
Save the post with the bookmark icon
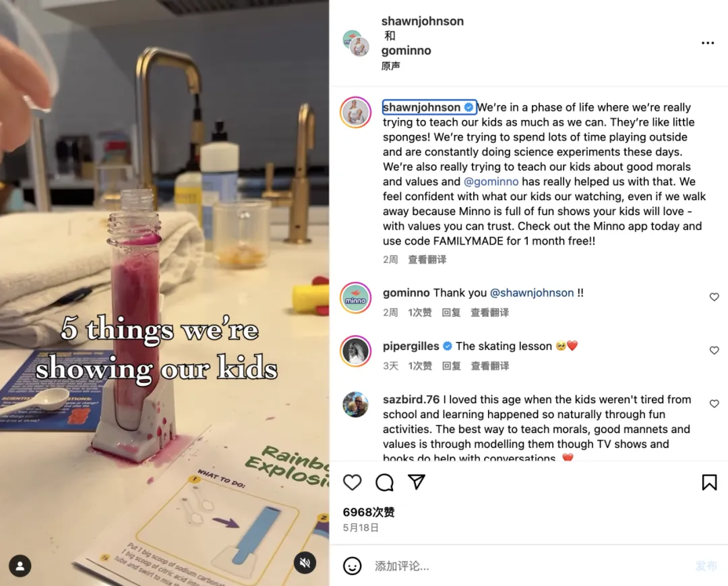pyautogui.click(x=709, y=482)
